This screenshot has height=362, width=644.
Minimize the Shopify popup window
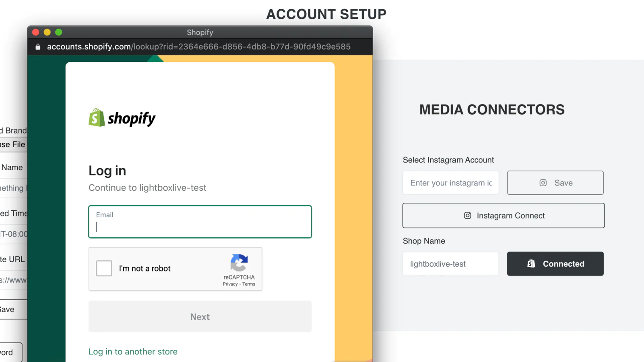(47, 32)
